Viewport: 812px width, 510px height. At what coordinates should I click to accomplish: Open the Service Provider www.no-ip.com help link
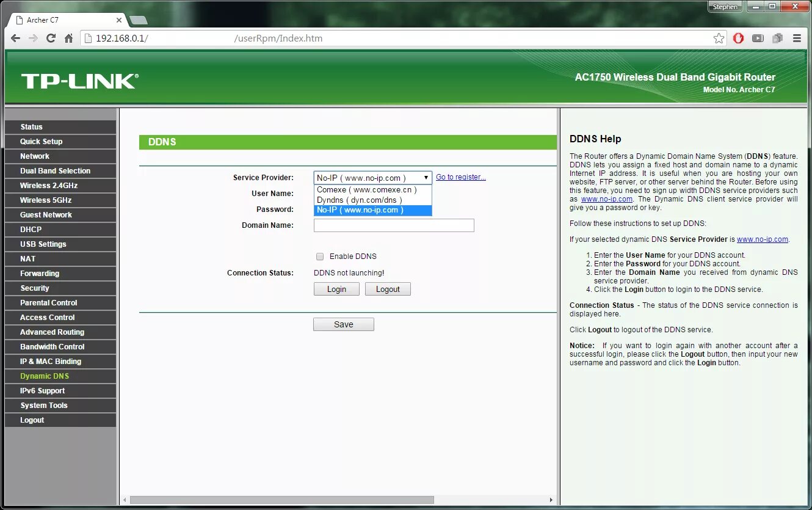[x=763, y=239]
